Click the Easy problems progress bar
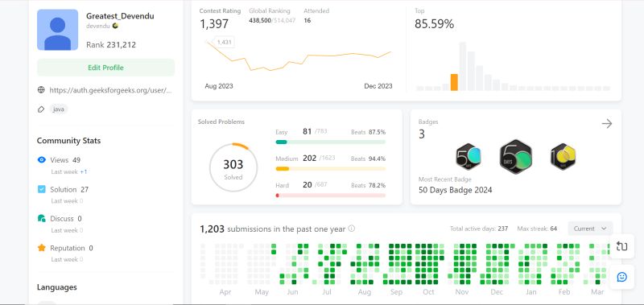The width and height of the screenshot is (644, 305). (x=331, y=142)
